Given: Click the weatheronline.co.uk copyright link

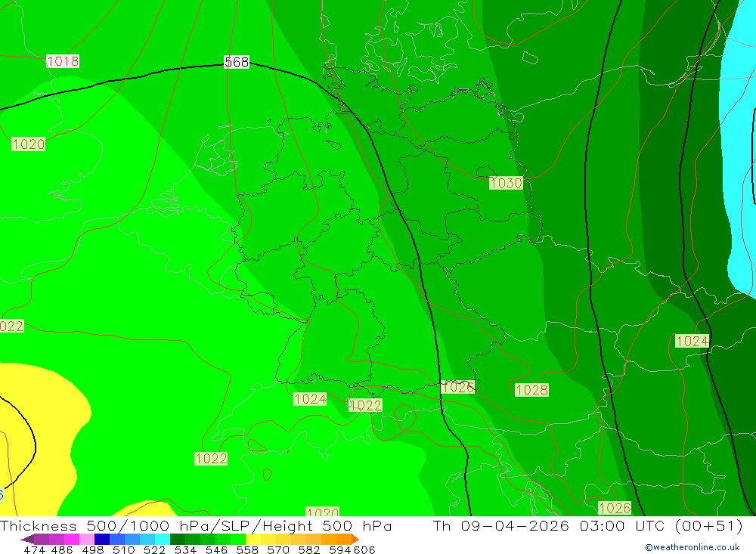Looking at the screenshot, I should [692, 547].
